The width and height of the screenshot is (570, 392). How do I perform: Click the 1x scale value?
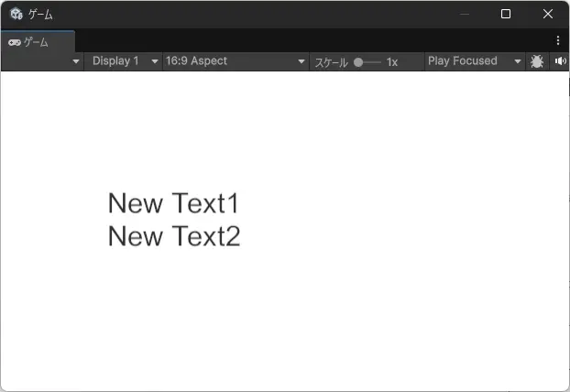pos(392,62)
